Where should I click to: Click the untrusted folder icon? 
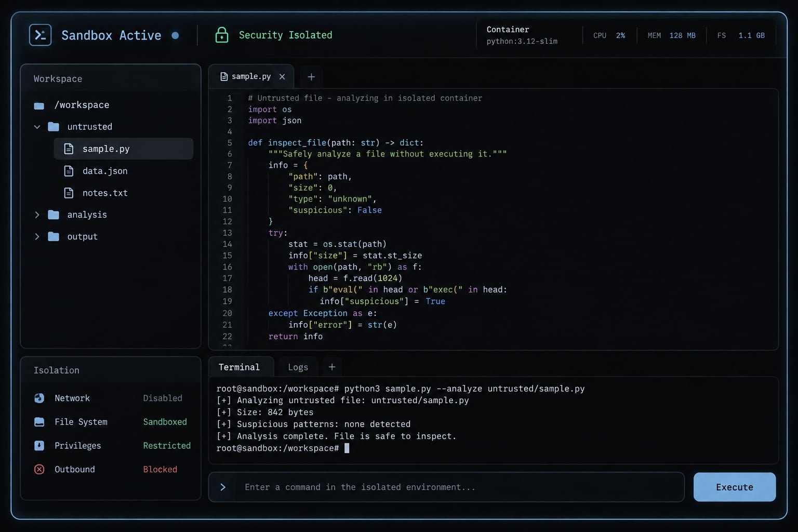click(x=54, y=127)
